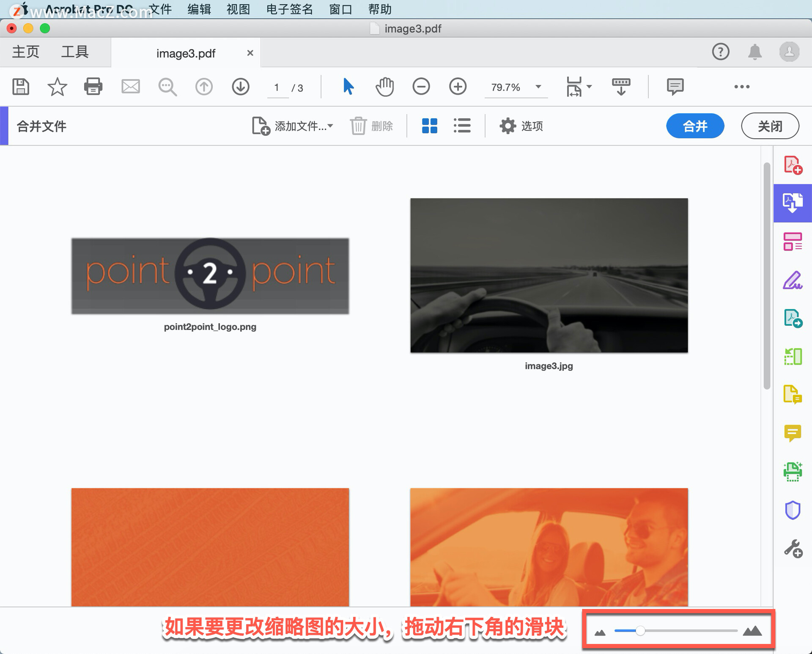Viewport: 812px width, 654px height.
Task: Open Combine Files sidebar tool
Action: point(793,203)
